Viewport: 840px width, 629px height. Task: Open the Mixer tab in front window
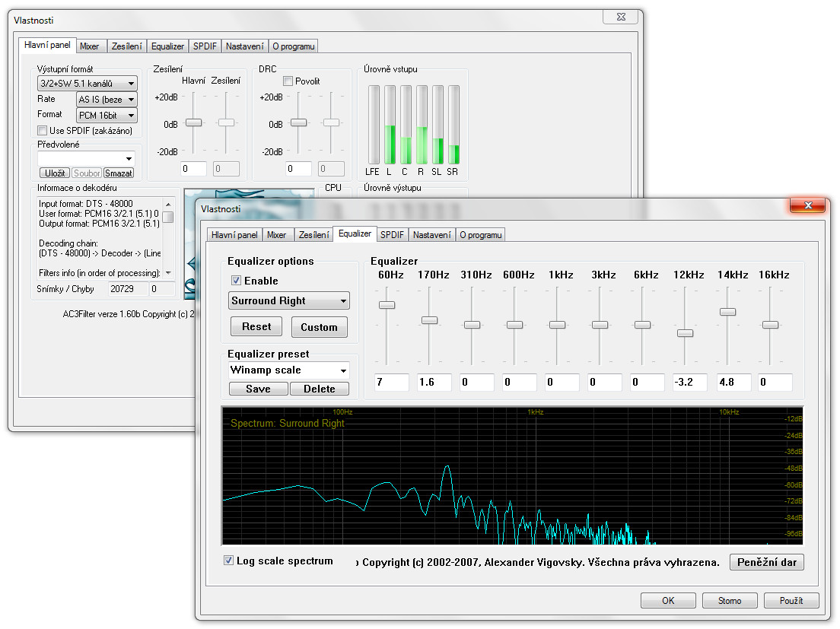277,235
